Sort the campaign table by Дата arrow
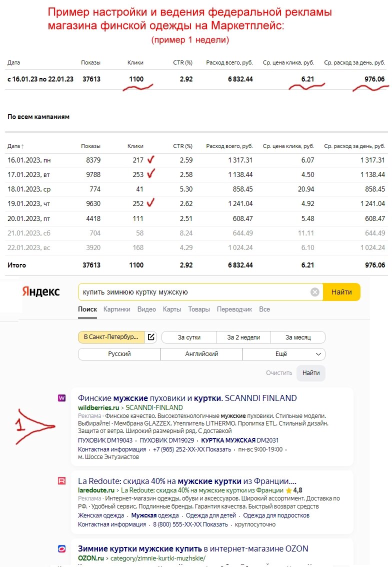This screenshot has height=567, width=392. (22, 146)
